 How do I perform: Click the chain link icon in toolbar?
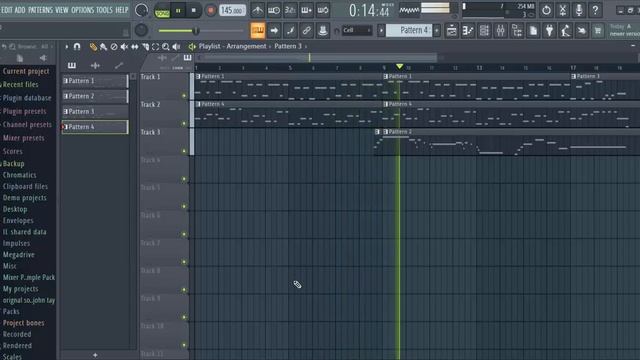pyautogui.click(x=307, y=30)
